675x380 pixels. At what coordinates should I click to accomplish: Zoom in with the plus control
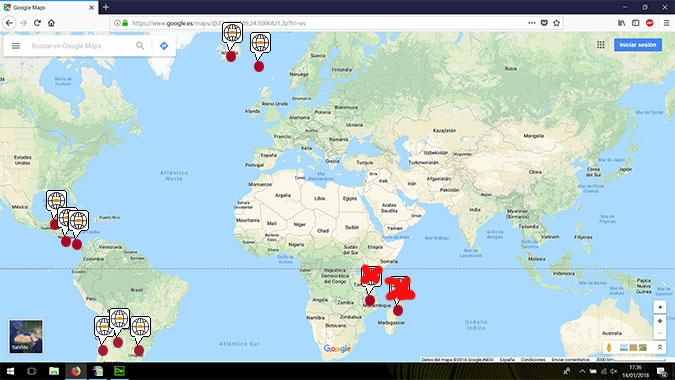click(660, 321)
